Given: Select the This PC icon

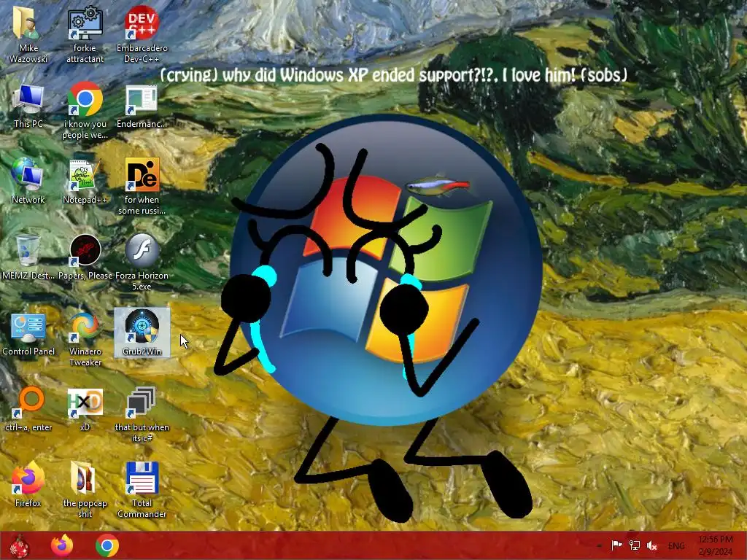Looking at the screenshot, I should point(28,106).
